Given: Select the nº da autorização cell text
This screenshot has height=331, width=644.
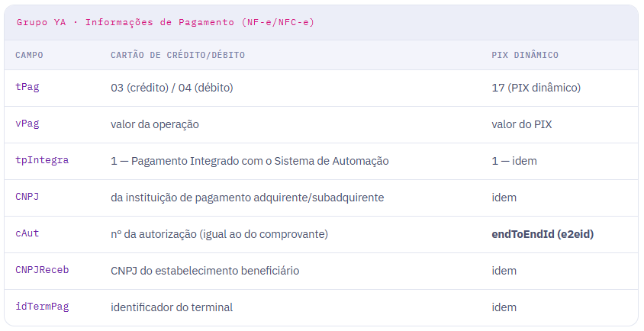Looking at the screenshot, I should coord(219,234).
